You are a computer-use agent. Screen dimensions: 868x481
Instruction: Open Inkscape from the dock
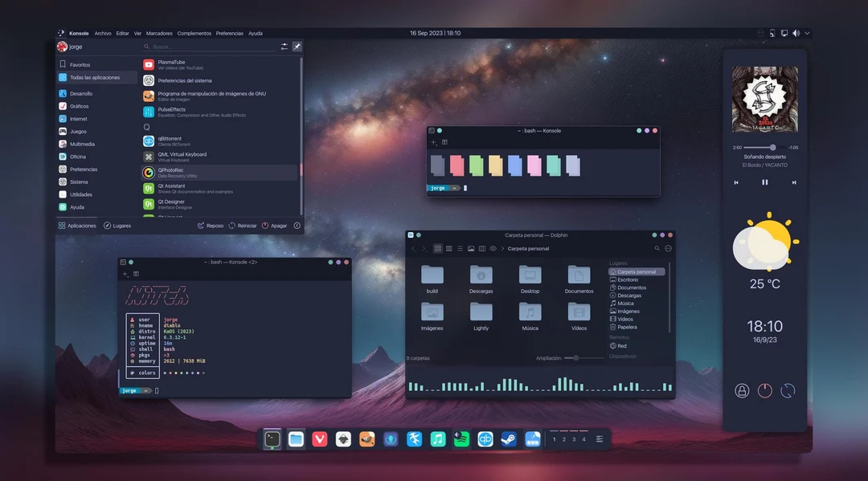coord(344,439)
